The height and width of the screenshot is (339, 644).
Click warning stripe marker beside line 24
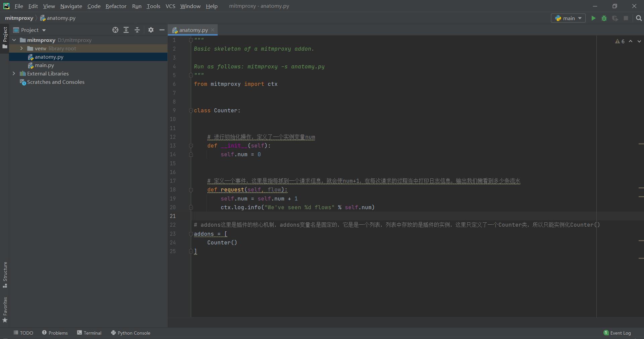pyautogui.click(x=641, y=241)
